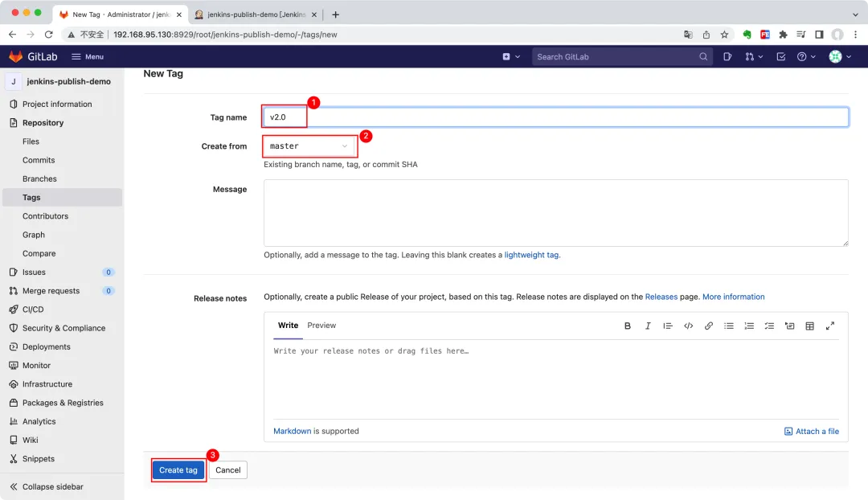The image size is (868, 500).
Task: Open the GitLab Menu
Action: pos(88,56)
